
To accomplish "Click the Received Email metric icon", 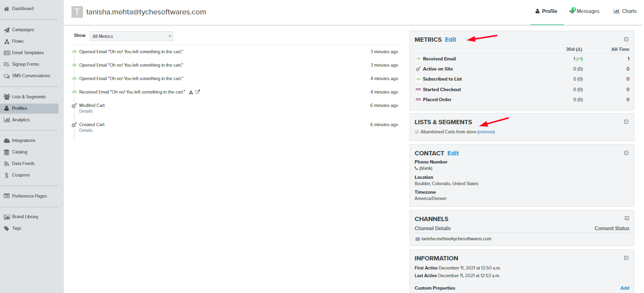I will pyautogui.click(x=418, y=59).
